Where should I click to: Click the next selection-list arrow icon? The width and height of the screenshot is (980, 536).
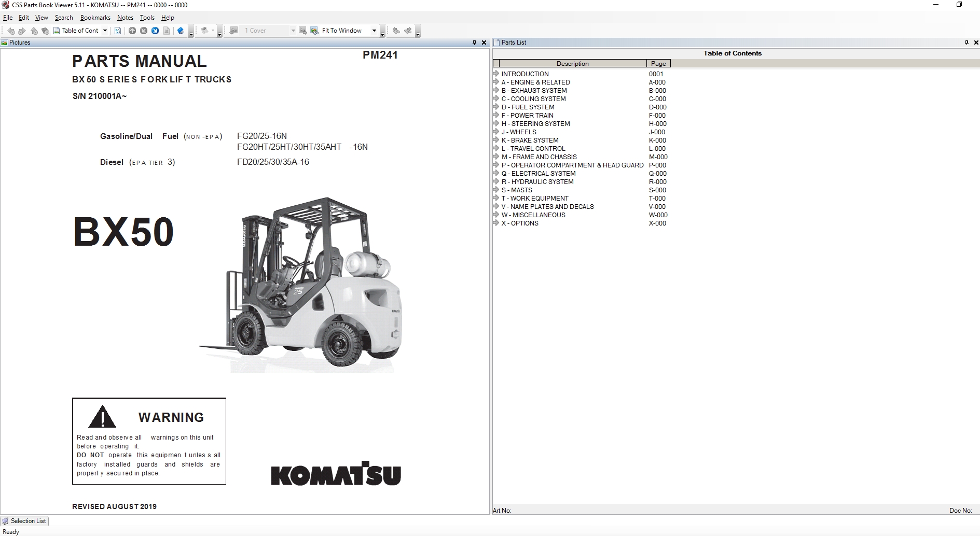tap(408, 31)
